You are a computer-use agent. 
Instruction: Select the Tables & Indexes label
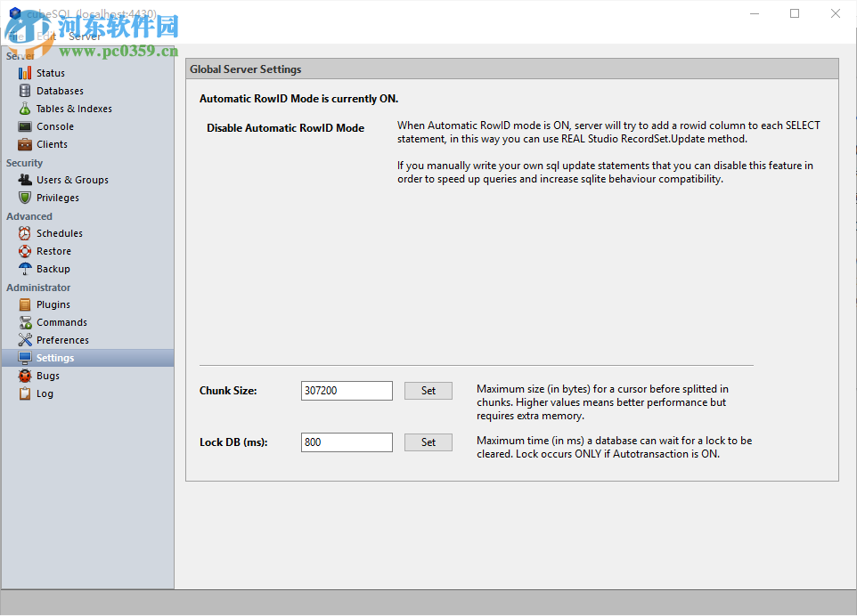tap(74, 109)
